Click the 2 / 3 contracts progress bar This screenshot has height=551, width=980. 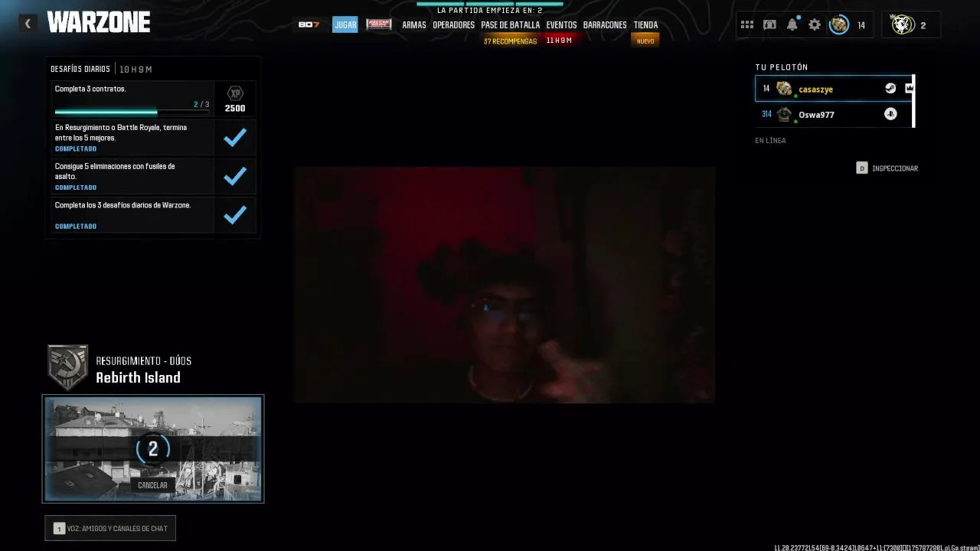132,112
